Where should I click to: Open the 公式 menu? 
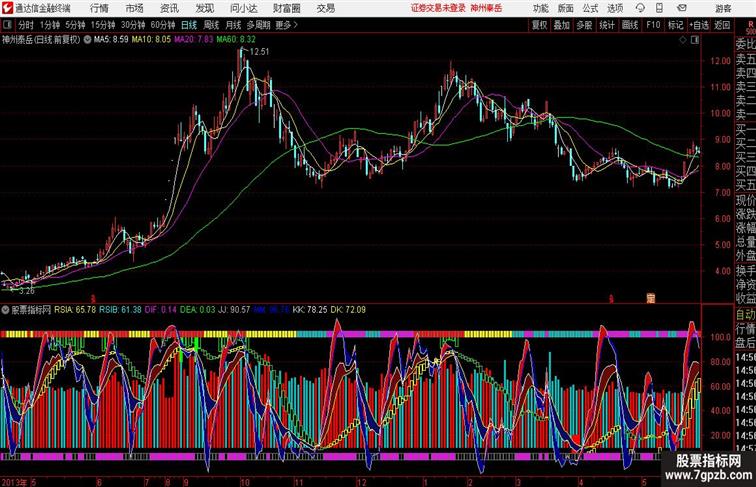590,8
